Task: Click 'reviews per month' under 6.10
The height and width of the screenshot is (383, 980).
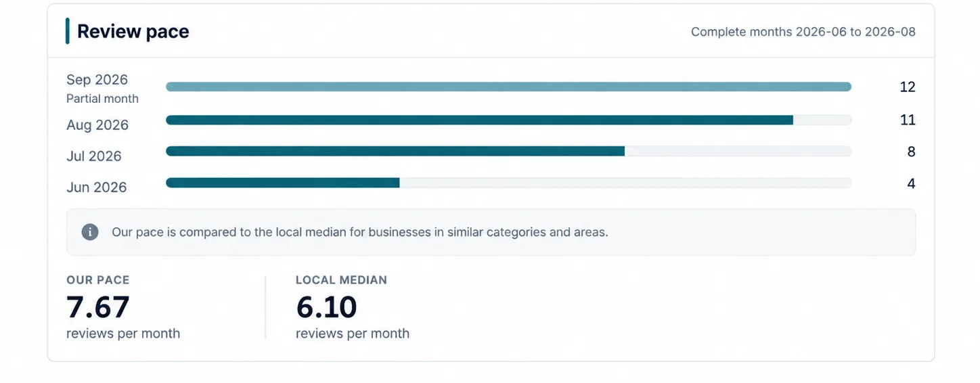Action: pyautogui.click(x=353, y=334)
